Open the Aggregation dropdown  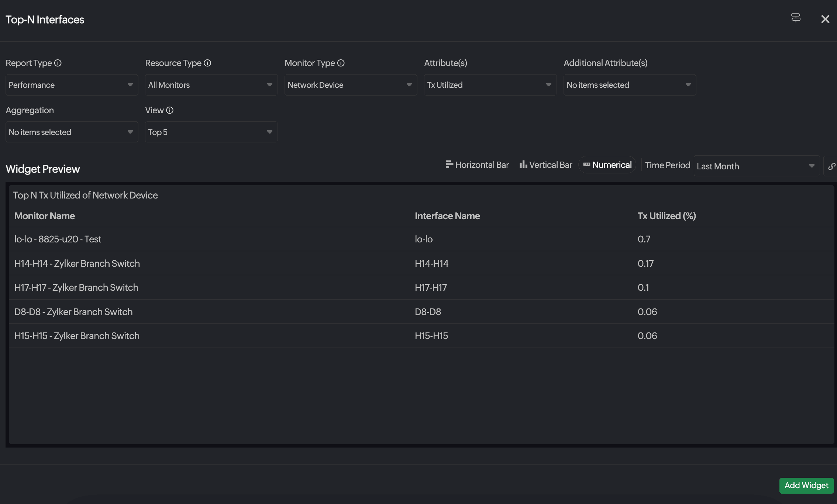72,132
